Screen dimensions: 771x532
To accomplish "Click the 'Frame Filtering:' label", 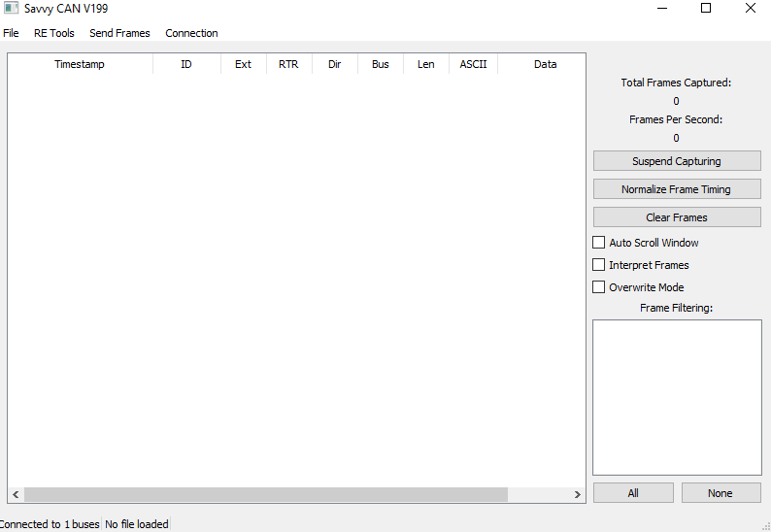I will point(676,308).
